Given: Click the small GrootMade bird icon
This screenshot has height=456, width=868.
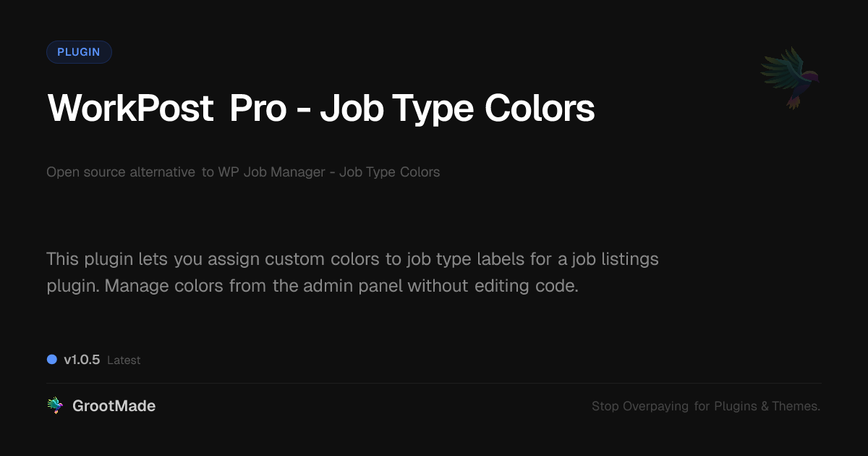Looking at the screenshot, I should tap(55, 406).
